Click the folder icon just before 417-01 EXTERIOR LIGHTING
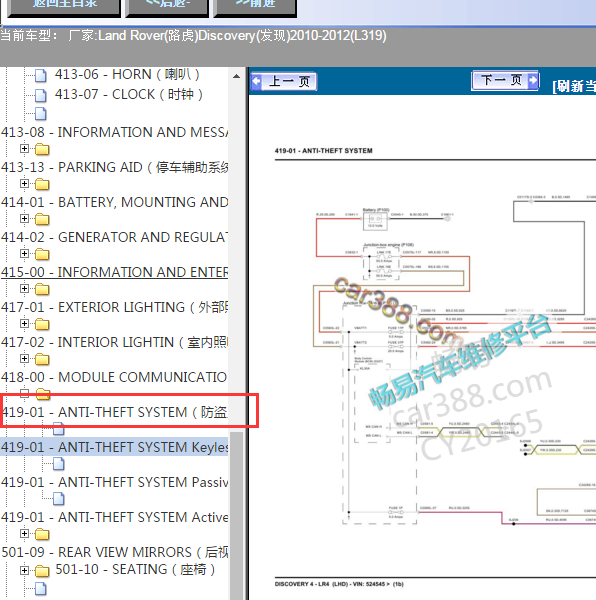The width and height of the screenshot is (596, 600). tap(42, 289)
